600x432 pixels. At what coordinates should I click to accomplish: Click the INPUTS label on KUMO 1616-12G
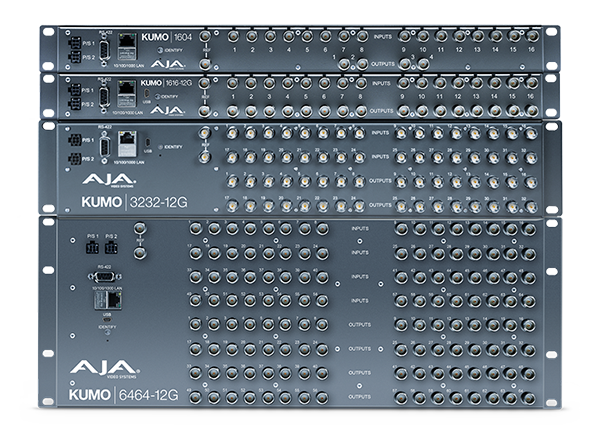pyautogui.click(x=381, y=83)
